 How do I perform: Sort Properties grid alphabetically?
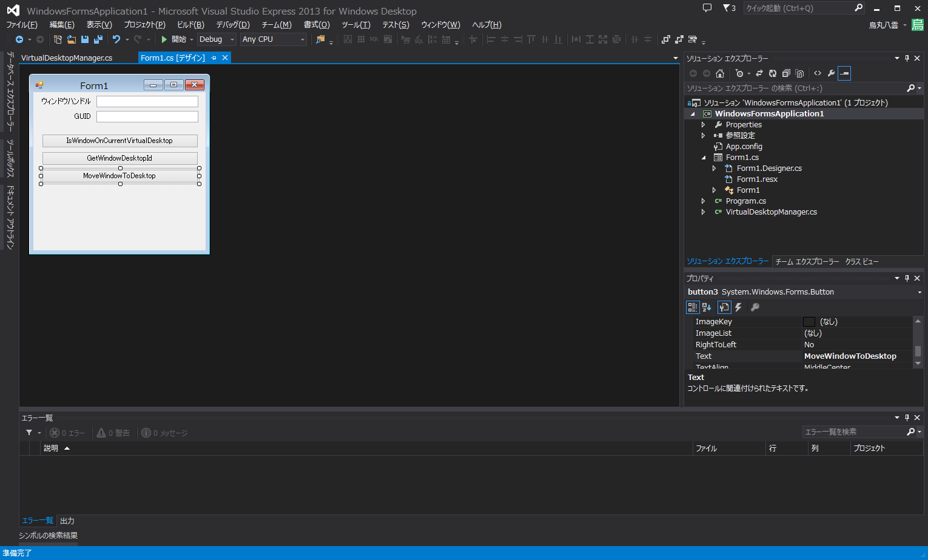click(x=707, y=307)
